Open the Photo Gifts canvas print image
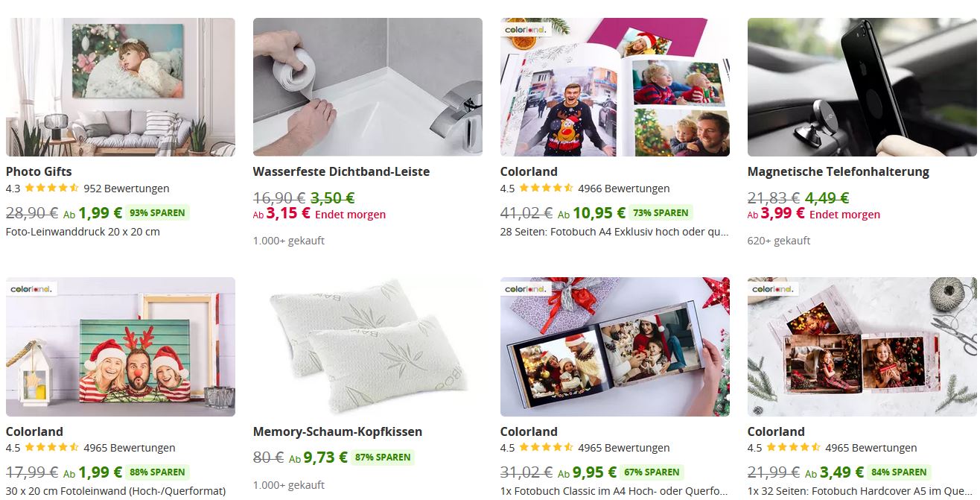Image resolution: width=980 pixels, height=500 pixels. point(121,87)
